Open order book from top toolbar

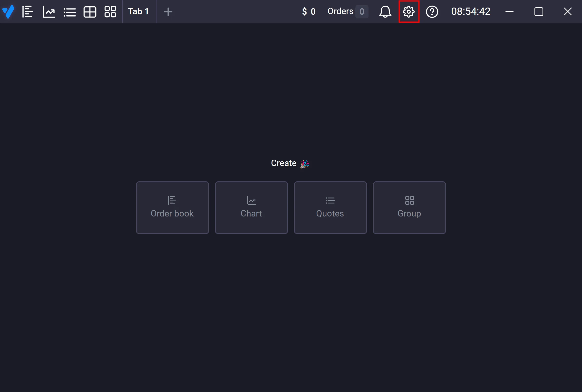click(28, 11)
